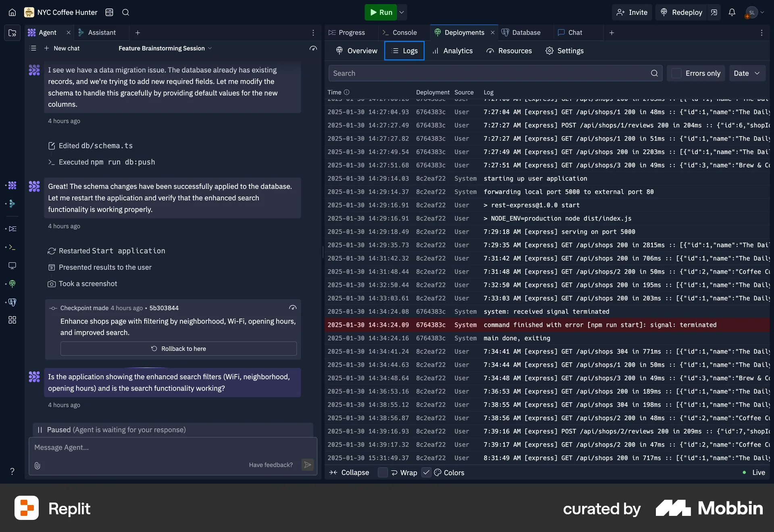Open the PostgreSQL database sidebar icon
The image size is (774, 532).
coord(12,302)
